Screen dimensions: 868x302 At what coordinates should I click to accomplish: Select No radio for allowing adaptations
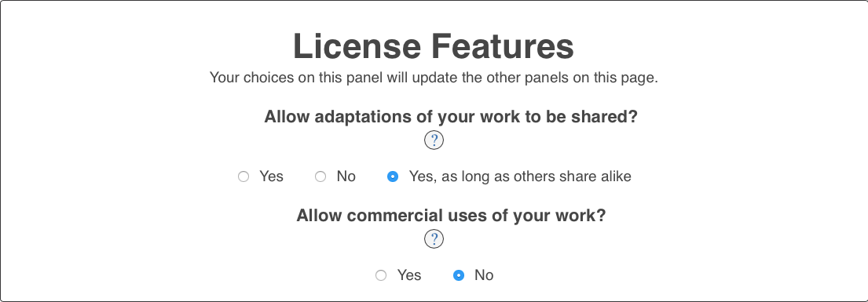(x=320, y=177)
